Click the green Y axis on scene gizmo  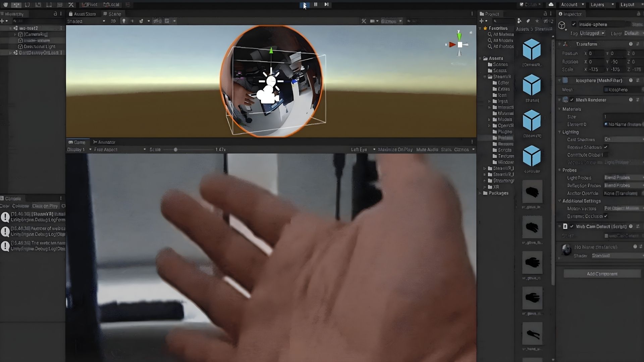(x=459, y=36)
